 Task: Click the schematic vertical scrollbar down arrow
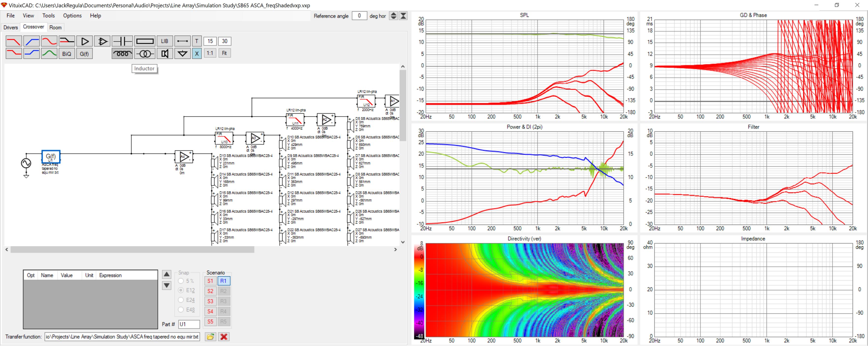tap(403, 242)
